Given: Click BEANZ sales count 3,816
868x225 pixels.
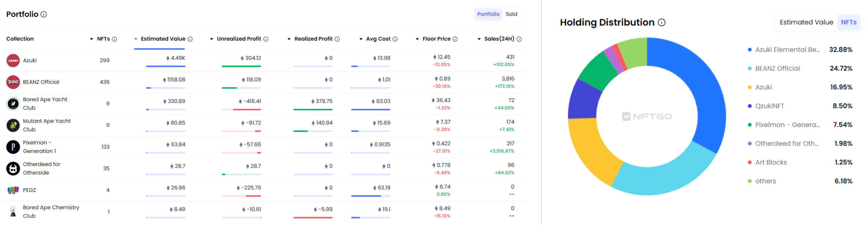Looking at the screenshot, I should coord(508,79).
